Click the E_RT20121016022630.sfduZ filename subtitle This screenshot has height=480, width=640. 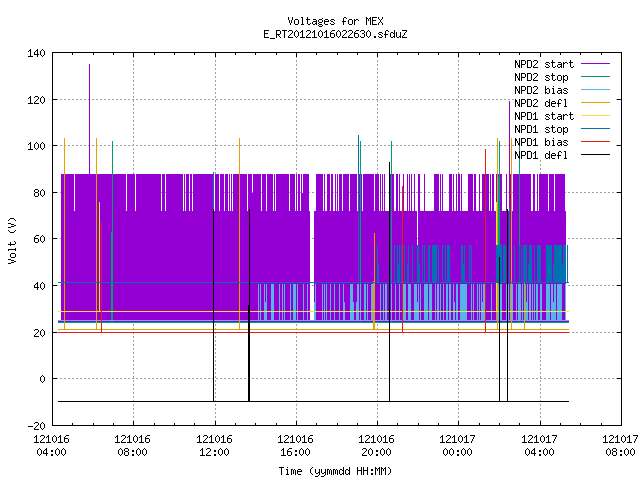coord(335,34)
